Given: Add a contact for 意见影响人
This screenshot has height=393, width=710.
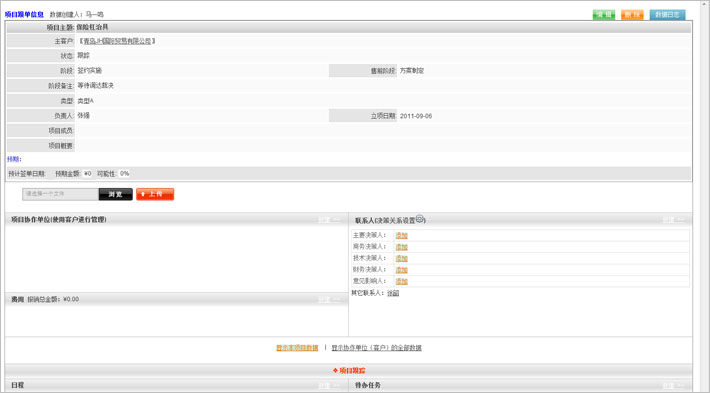Looking at the screenshot, I should (x=402, y=281).
